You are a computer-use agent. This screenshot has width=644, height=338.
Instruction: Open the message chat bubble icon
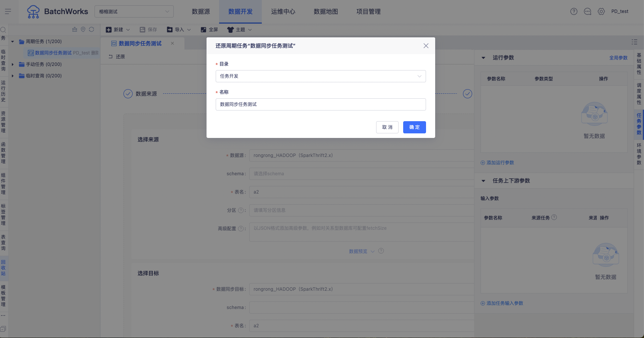(588, 11)
